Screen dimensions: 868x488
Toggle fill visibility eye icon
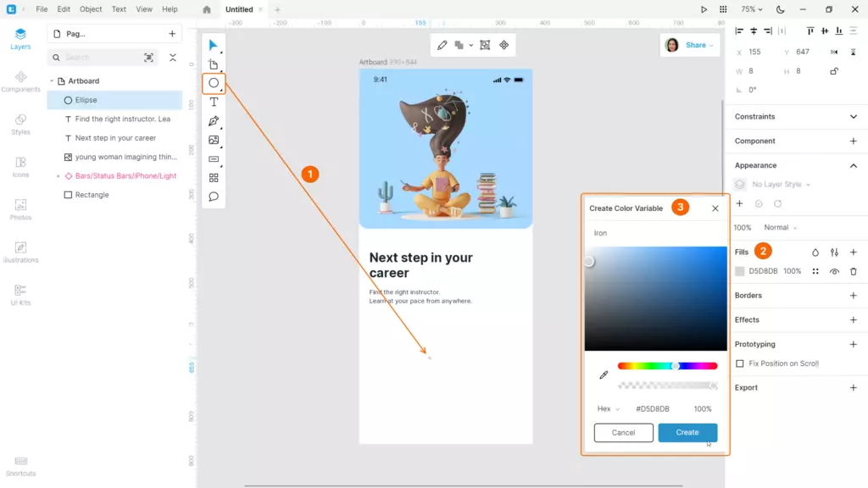point(835,271)
